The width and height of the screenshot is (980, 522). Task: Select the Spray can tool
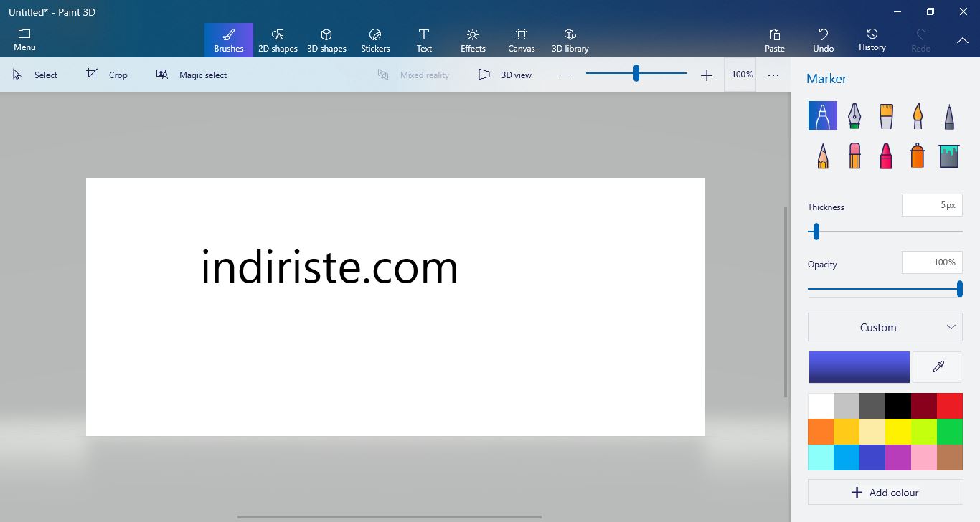pyautogui.click(x=918, y=155)
